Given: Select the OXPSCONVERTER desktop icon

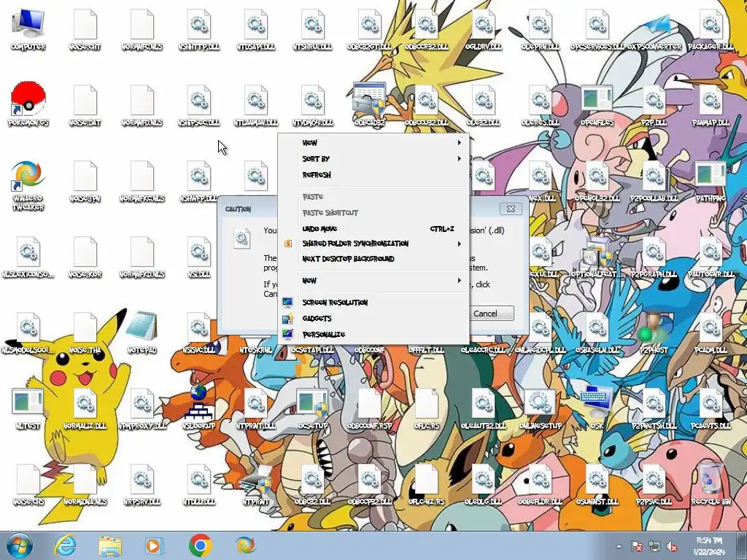Looking at the screenshot, I should click(x=654, y=29).
